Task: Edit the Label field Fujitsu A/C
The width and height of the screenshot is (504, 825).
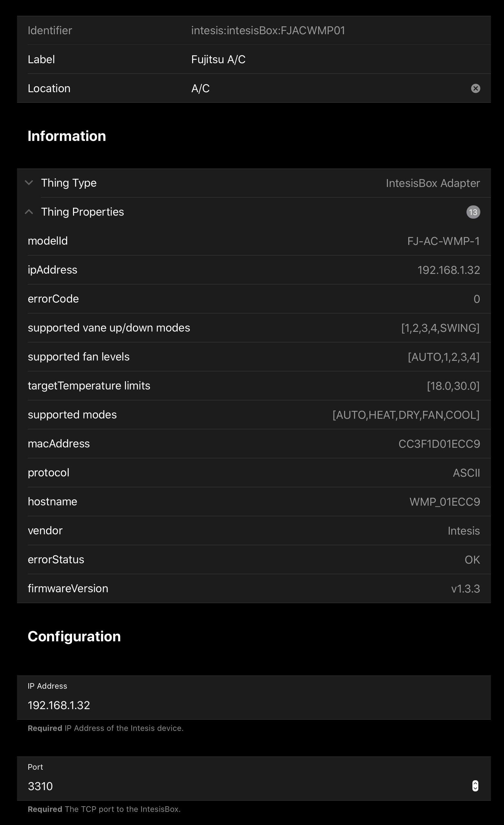Action: [254, 59]
